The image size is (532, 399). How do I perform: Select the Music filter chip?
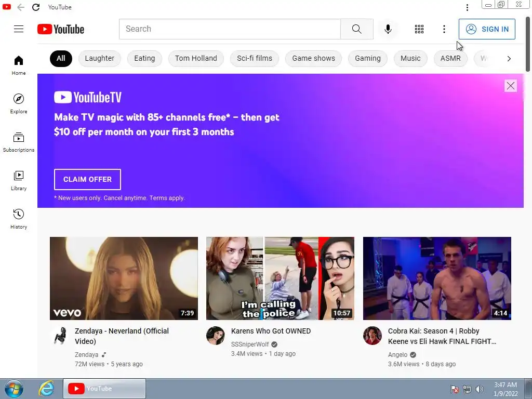(x=410, y=58)
